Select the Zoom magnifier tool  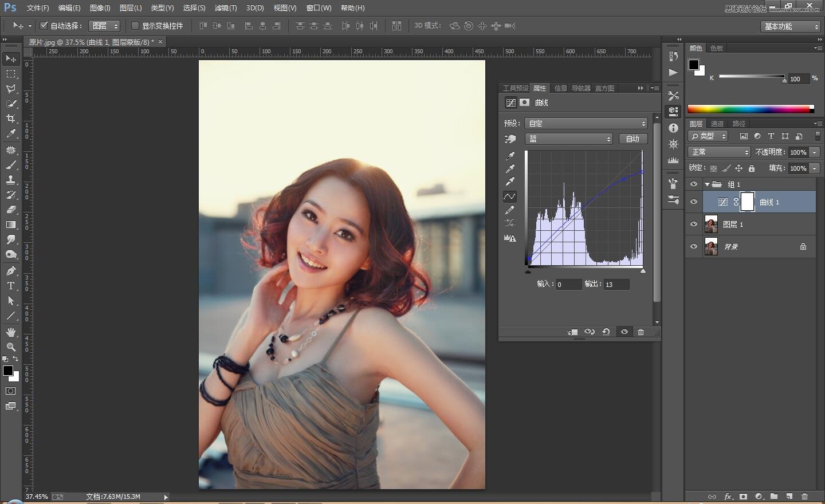(x=11, y=347)
